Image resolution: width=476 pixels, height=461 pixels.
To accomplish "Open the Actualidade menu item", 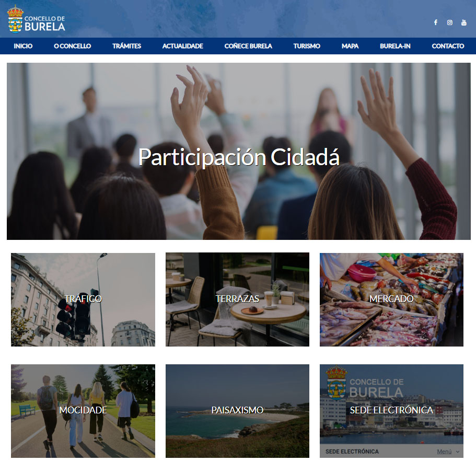I will pyautogui.click(x=182, y=46).
